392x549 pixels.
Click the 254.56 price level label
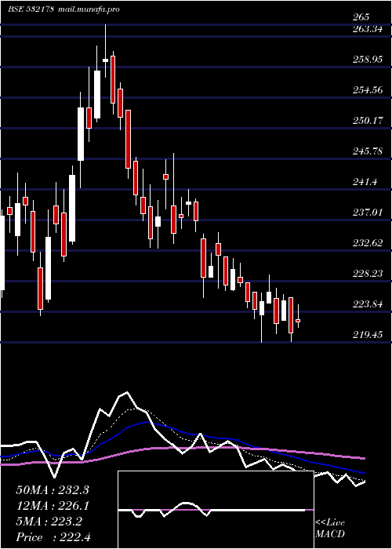pos(367,90)
